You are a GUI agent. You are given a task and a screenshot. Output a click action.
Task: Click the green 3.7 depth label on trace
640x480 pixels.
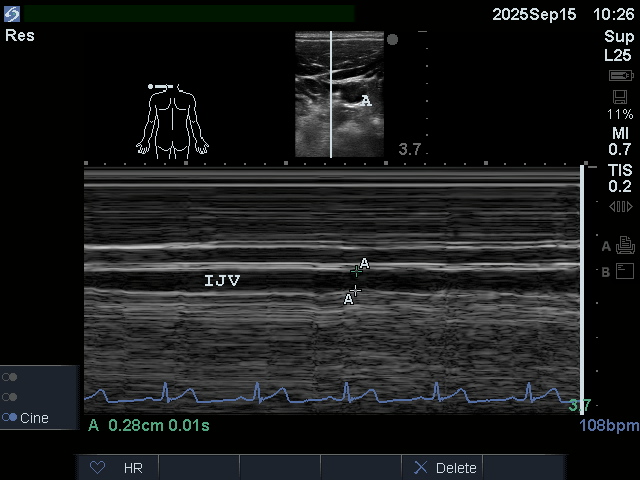[x=580, y=405]
